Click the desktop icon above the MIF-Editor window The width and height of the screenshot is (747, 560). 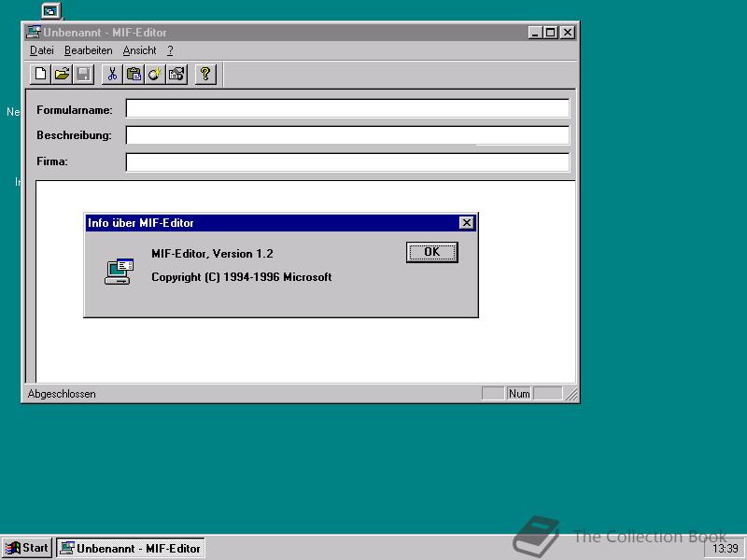(x=51, y=10)
